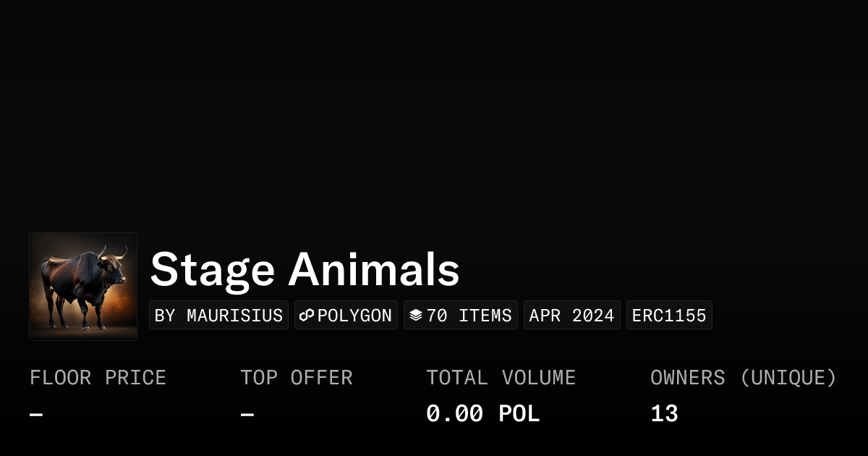Click the 70 ITEMS count text
This screenshot has height=456, width=868.
pos(469,316)
